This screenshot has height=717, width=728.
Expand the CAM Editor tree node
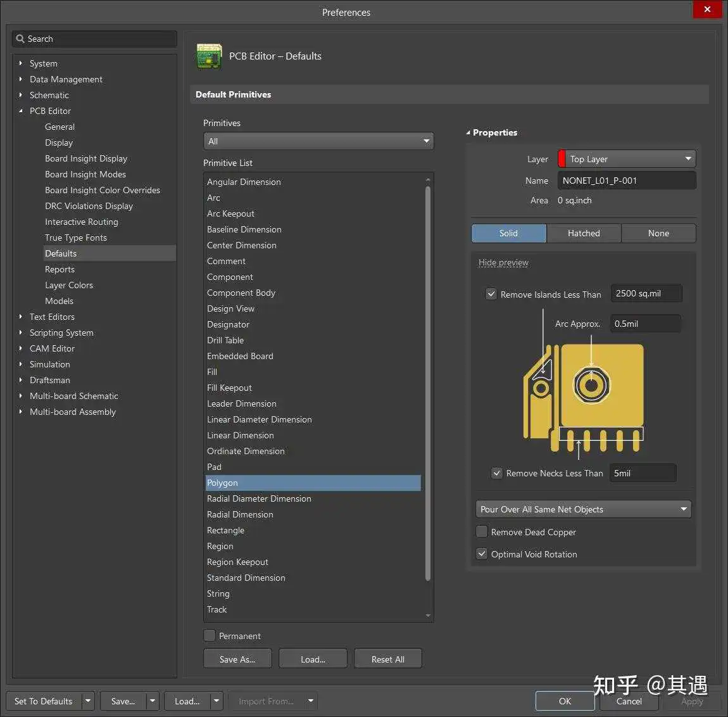pos(20,348)
